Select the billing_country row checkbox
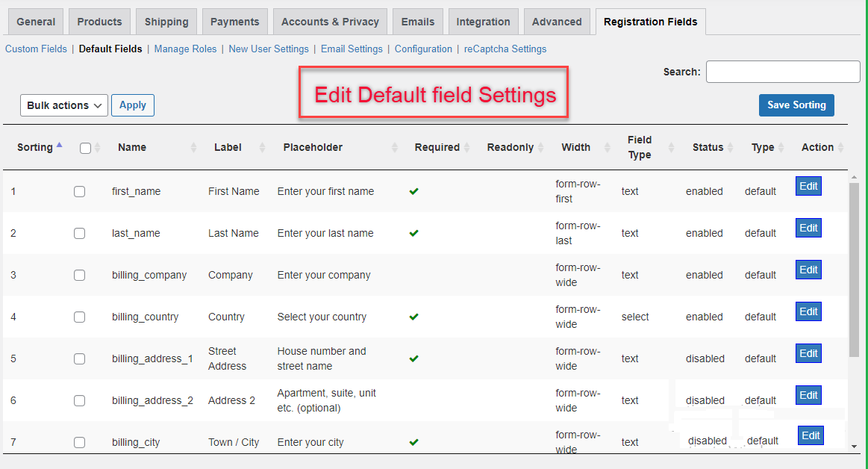868x469 pixels. tap(80, 317)
